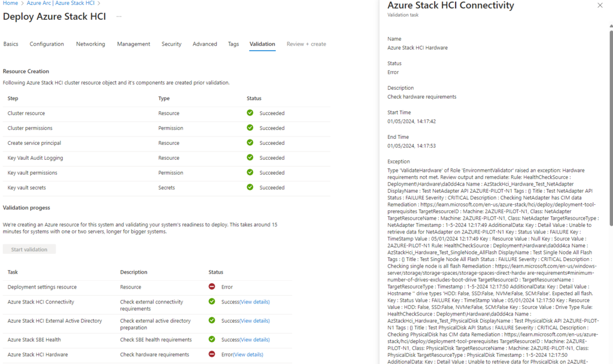
Task: Close the Azure Stack HCI Connectivity panel
Action: tap(600, 5)
